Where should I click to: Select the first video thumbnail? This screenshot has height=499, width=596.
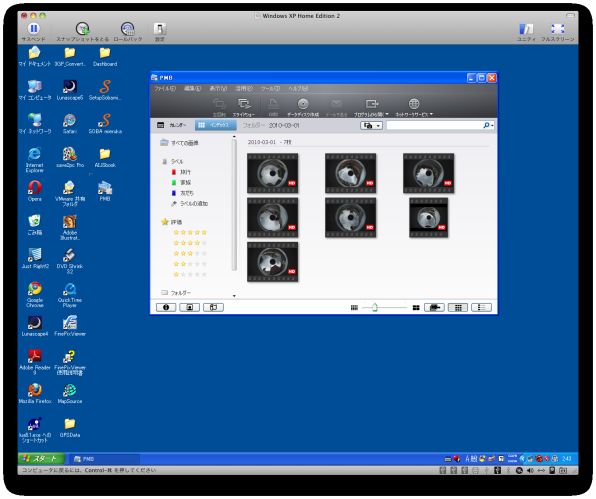(273, 173)
